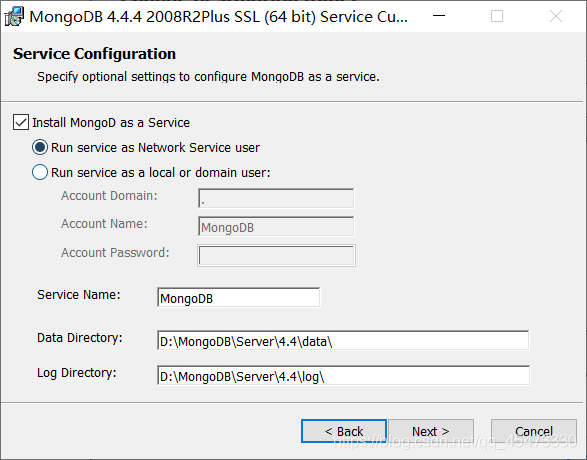Uncheck Install MongoD as a Service
The image size is (587, 460).
21,122
